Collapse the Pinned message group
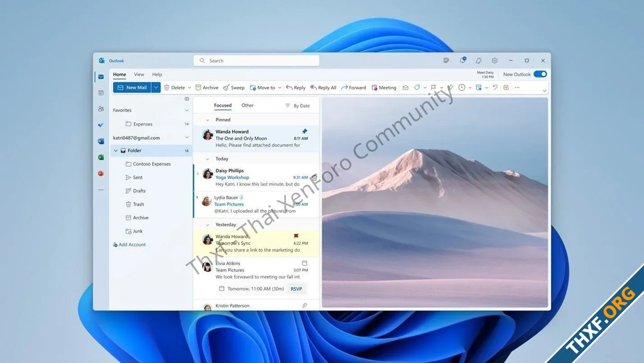Viewport: 644px width, 363px height. click(207, 120)
